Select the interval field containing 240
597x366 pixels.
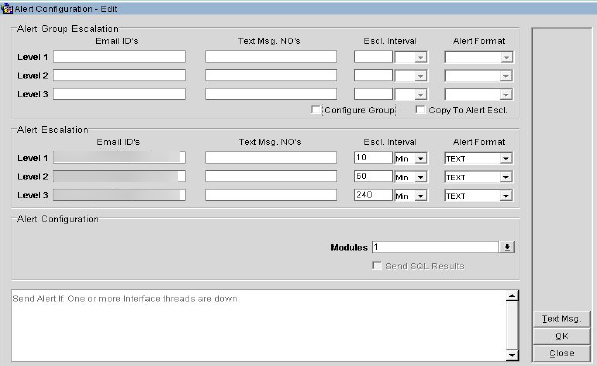tap(373, 195)
